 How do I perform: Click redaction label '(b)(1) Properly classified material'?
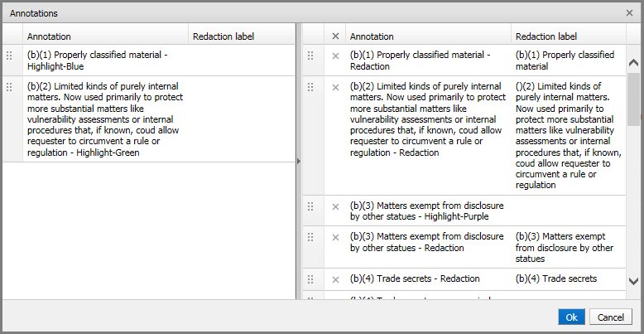(x=565, y=61)
